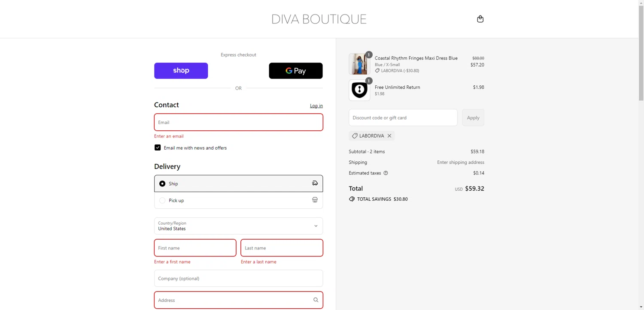Click the 'Free Unlimited Return' item title
Image resolution: width=644 pixels, height=310 pixels.
point(398,87)
